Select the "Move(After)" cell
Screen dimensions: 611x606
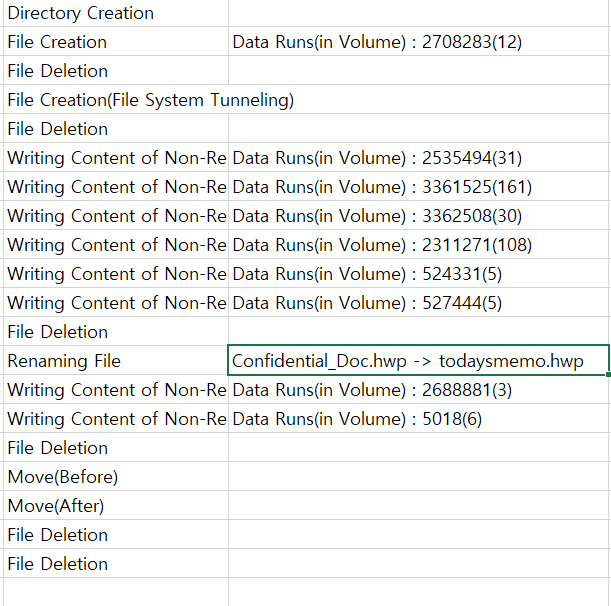click(x=116, y=505)
